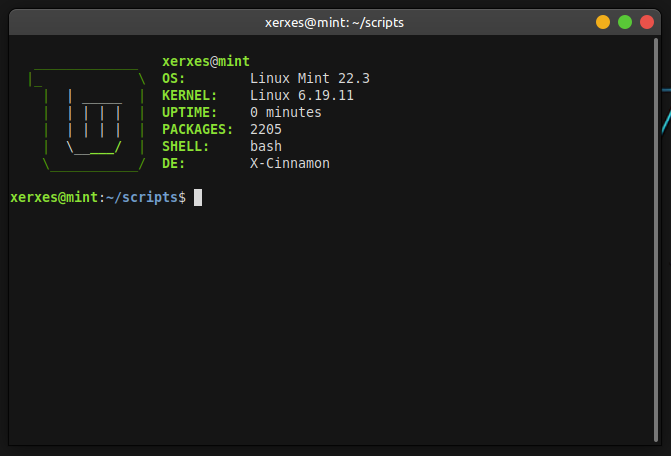The height and width of the screenshot is (456, 671).
Task: Click the '~/scripts' path in the prompt
Action: (x=142, y=198)
